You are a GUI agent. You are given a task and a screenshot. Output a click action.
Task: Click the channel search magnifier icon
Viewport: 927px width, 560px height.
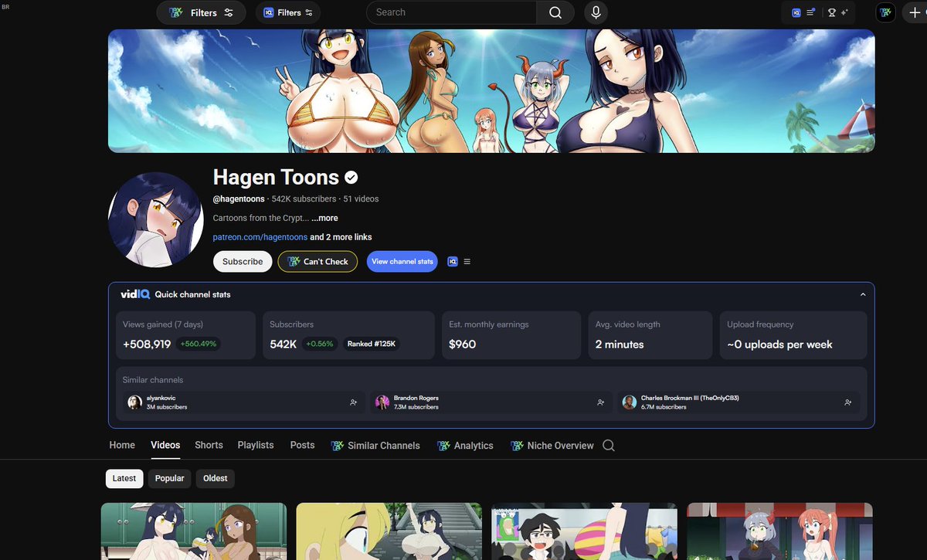pyautogui.click(x=609, y=446)
